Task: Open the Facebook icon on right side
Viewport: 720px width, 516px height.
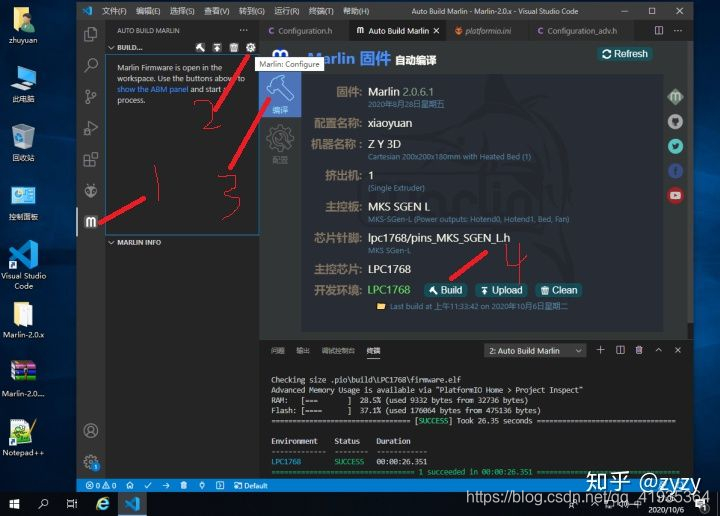Action: pos(675,171)
